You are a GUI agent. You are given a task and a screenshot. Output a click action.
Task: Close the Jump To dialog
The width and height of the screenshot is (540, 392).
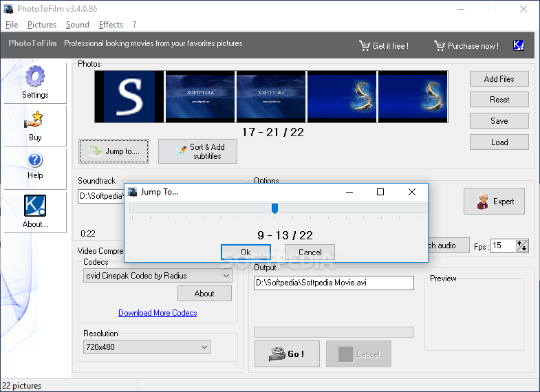[x=412, y=192]
